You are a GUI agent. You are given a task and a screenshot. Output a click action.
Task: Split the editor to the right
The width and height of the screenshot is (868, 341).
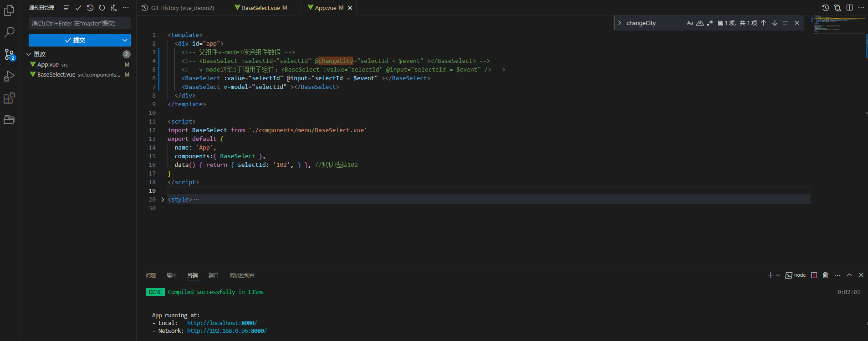click(x=849, y=8)
